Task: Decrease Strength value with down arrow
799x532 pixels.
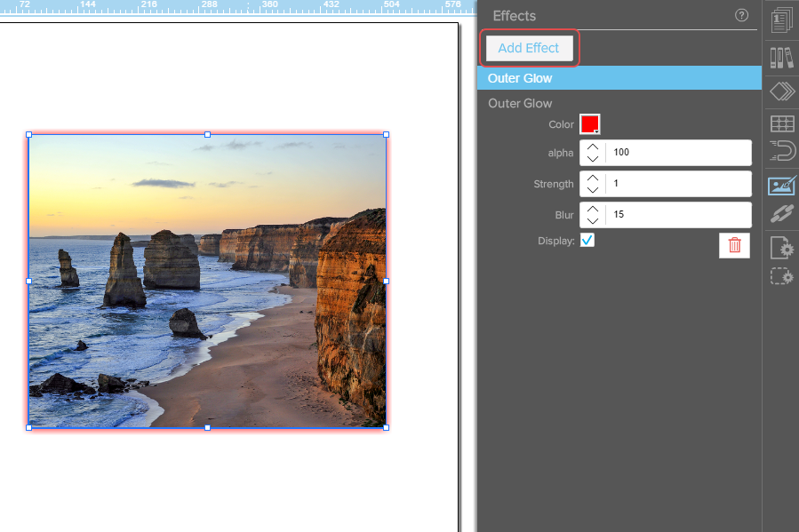Action: tap(593, 190)
